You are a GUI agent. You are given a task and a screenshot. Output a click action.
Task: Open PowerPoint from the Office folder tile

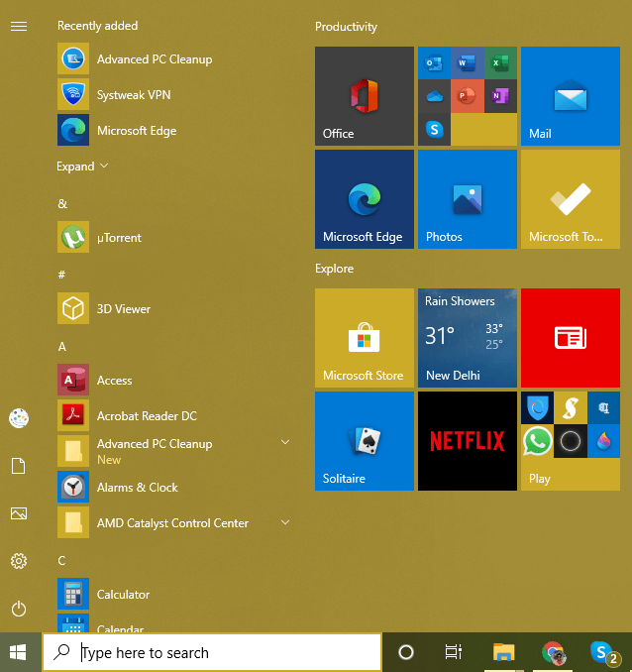point(467,96)
